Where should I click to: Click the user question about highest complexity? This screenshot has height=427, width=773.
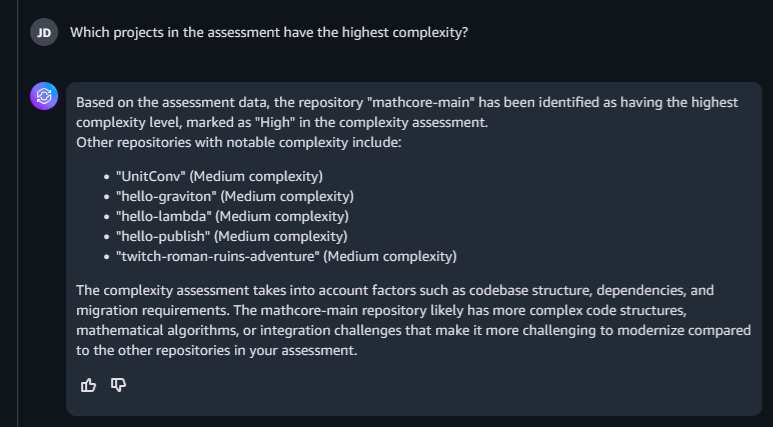(x=268, y=32)
